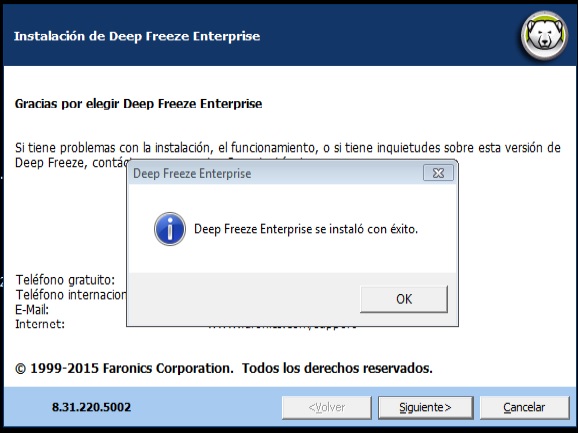Click the E-Mail contact label

tap(32, 310)
